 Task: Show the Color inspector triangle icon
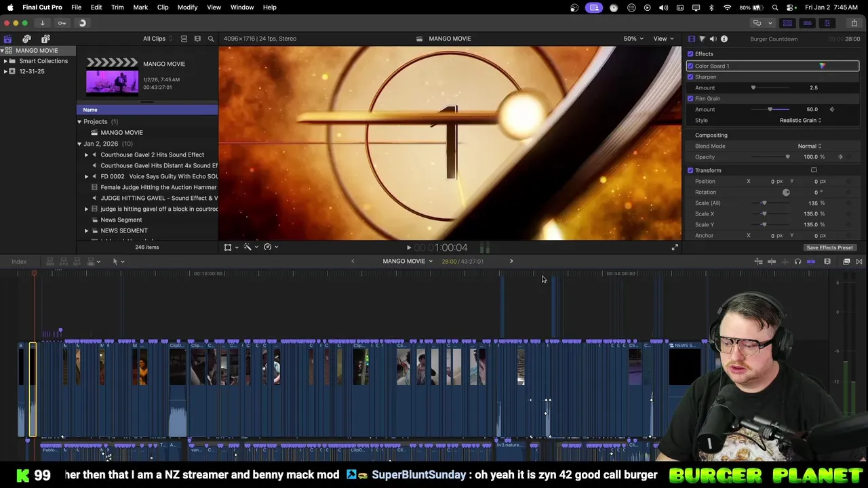coord(702,39)
